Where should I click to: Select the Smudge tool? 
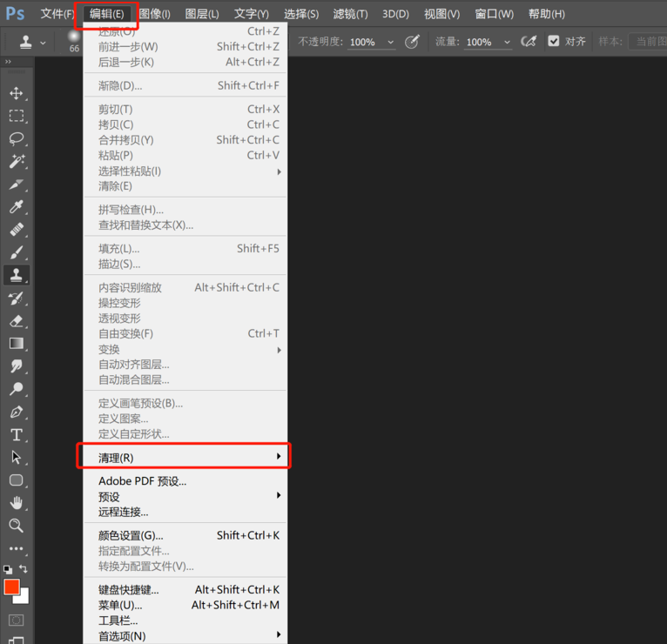click(x=17, y=366)
